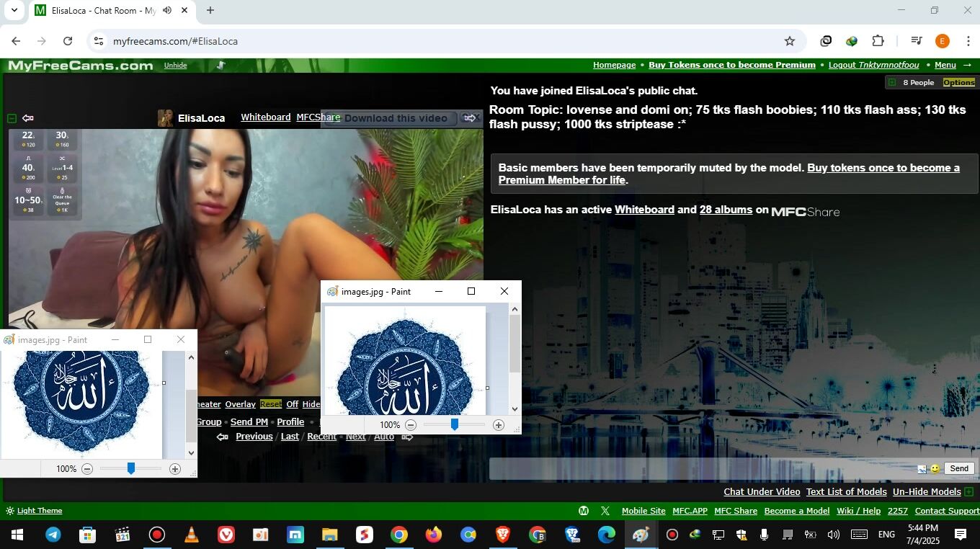Viewport: 980px width, 549px height.
Task: Open the Chrome extensions puzzle icon
Action: (878, 41)
